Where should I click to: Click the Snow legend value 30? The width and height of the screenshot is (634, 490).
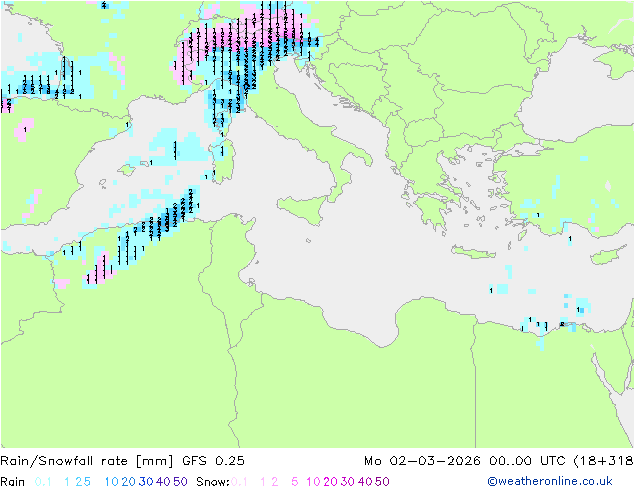tap(348, 482)
